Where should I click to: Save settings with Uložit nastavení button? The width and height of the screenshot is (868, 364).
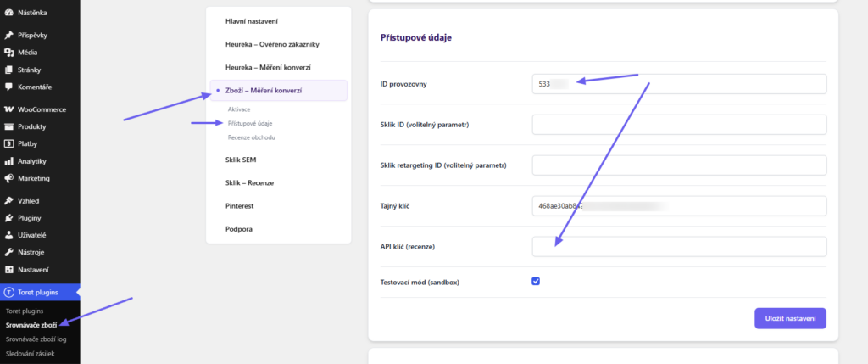[790, 318]
